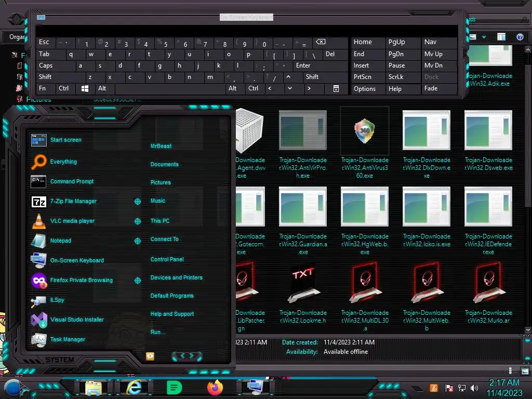Launch ILSpy application

point(47,300)
